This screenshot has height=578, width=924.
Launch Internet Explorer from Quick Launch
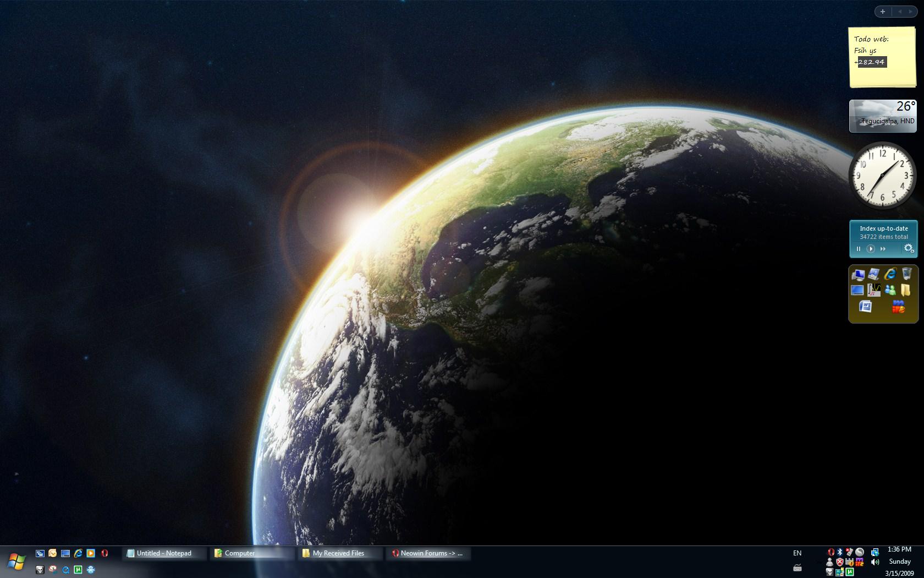pyautogui.click(x=78, y=553)
